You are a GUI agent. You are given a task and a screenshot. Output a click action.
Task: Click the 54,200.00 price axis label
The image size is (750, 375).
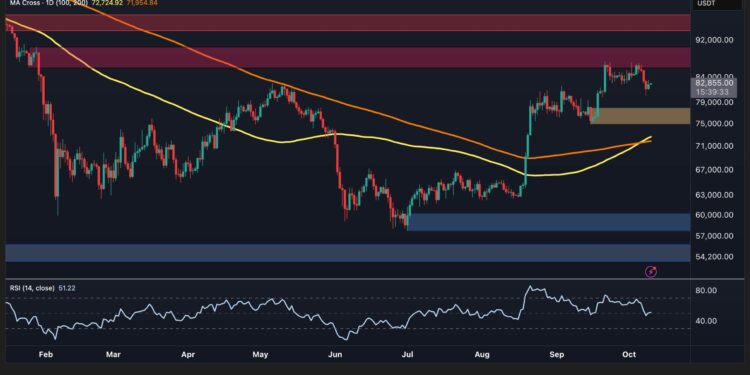tap(714, 257)
